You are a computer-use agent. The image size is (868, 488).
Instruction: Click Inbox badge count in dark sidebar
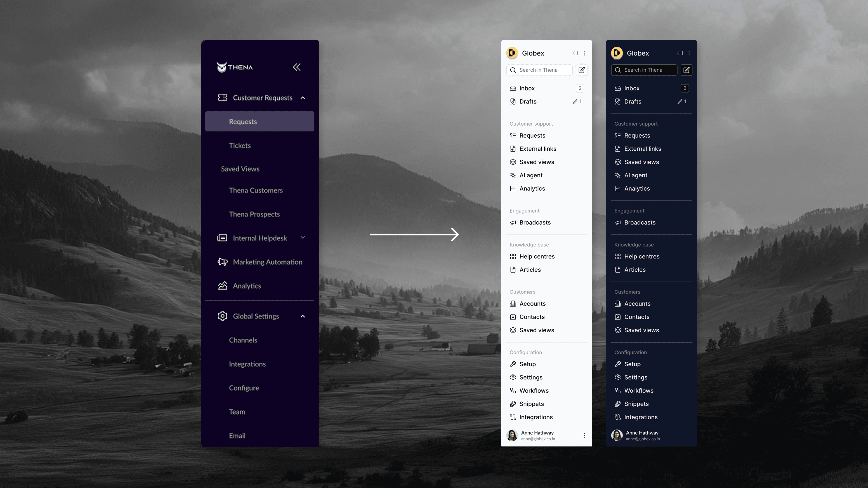(x=685, y=88)
